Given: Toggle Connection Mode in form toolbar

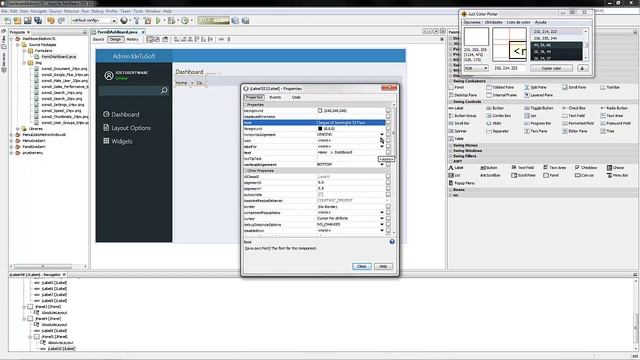Looking at the screenshot, I should [156, 39].
